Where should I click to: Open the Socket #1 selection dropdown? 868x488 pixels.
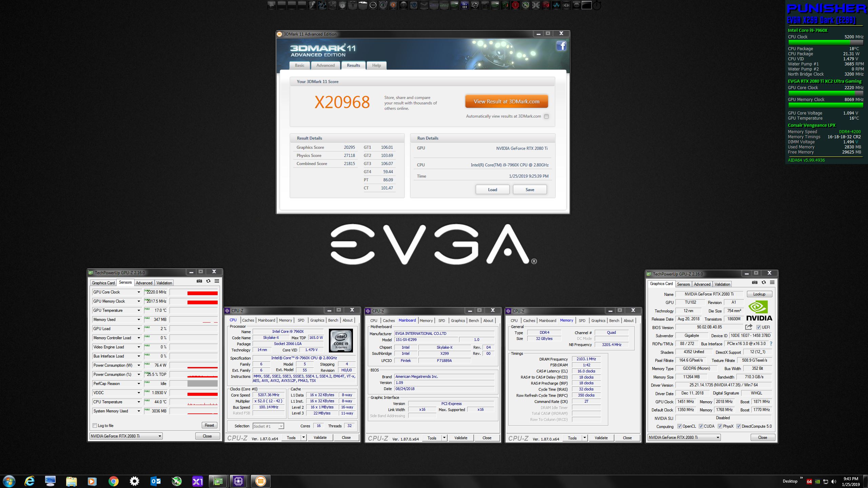268,426
